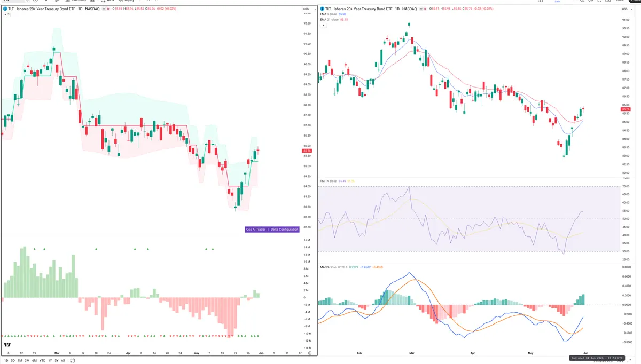The width and height of the screenshot is (641, 364).
Task: Click the MACD histogram value 0.2227
Action: point(353,267)
